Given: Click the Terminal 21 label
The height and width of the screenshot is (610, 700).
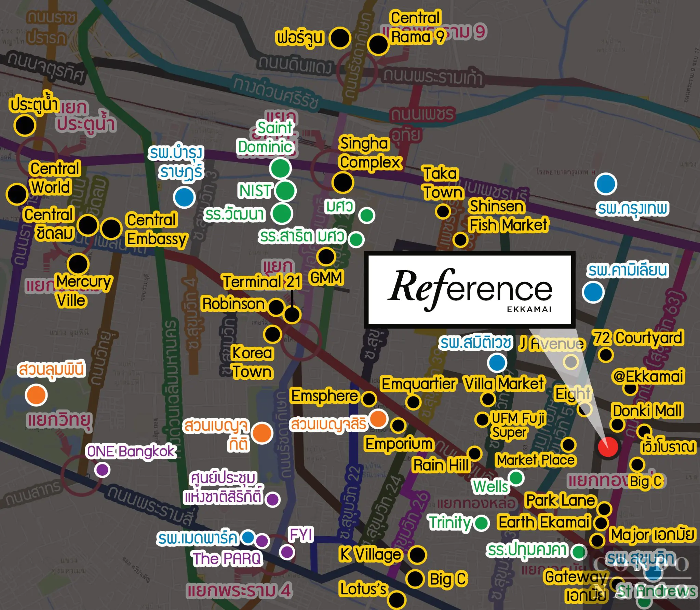Looking at the screenshot, I should point(262,282).
